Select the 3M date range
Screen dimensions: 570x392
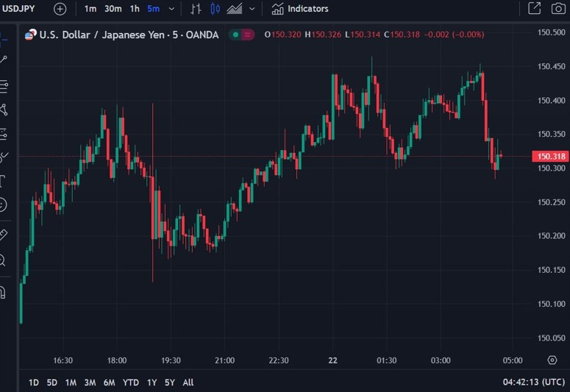pos(90,382)
